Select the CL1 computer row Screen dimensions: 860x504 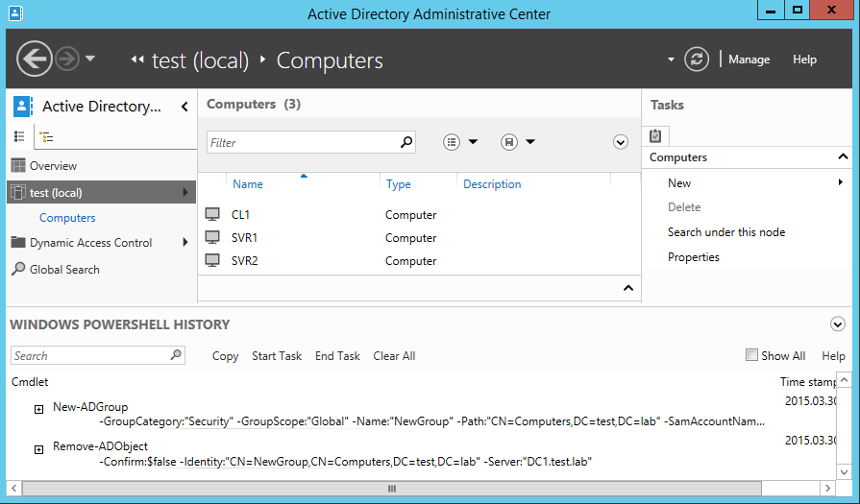point(419,215)
